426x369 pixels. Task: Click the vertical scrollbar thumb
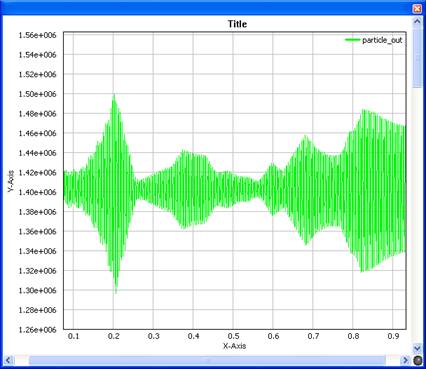(417, 57)
